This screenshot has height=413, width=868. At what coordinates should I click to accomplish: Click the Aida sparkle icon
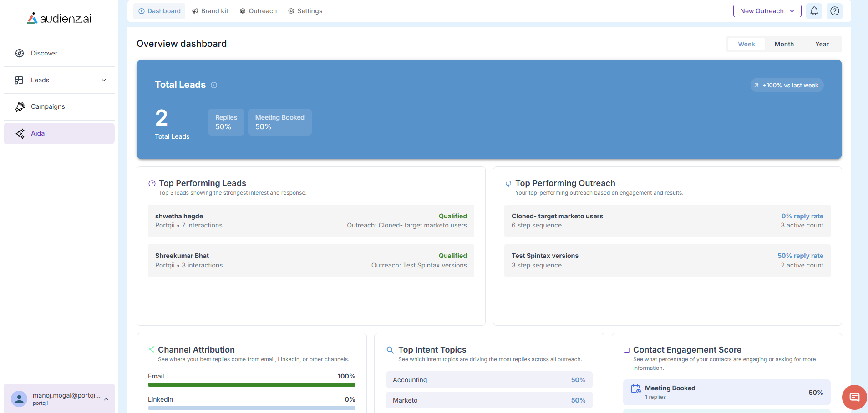click(x=20, y=133)
